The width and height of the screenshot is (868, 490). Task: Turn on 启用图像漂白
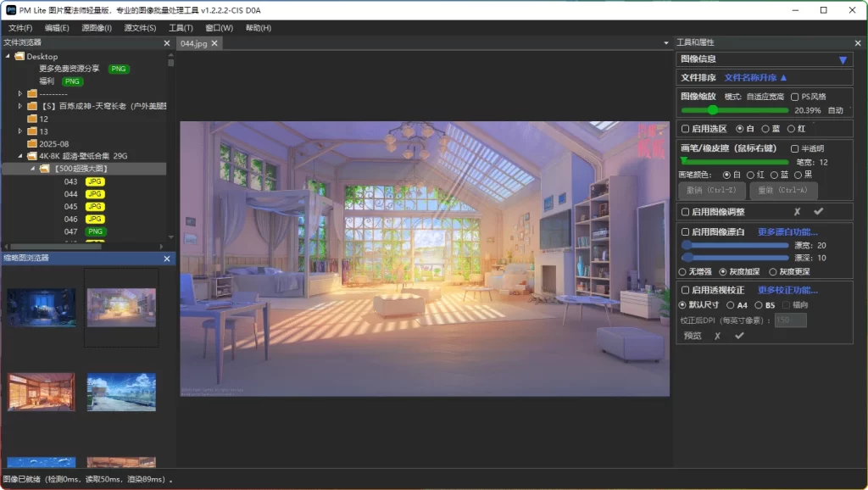coord(685,232)
